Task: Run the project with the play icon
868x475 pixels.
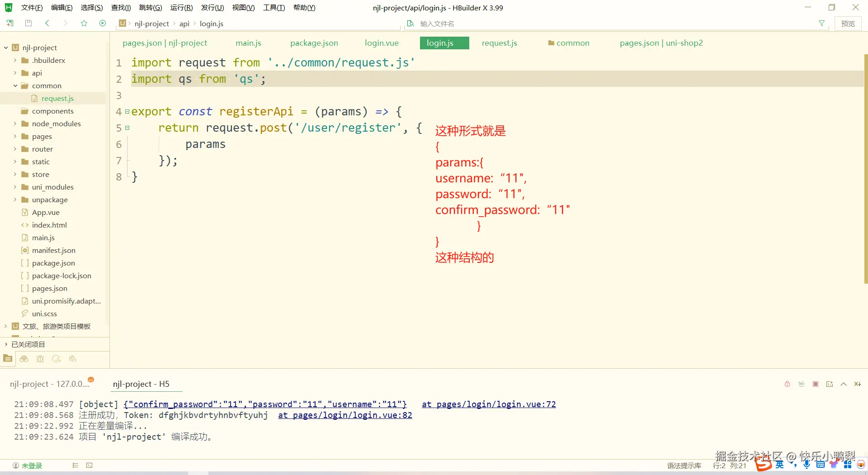Action: point(103,24)
